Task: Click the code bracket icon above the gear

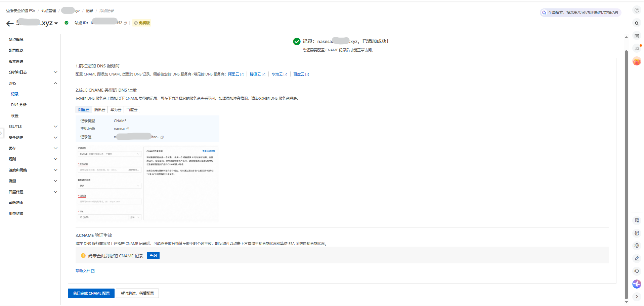Action: (x=637, y=233)
